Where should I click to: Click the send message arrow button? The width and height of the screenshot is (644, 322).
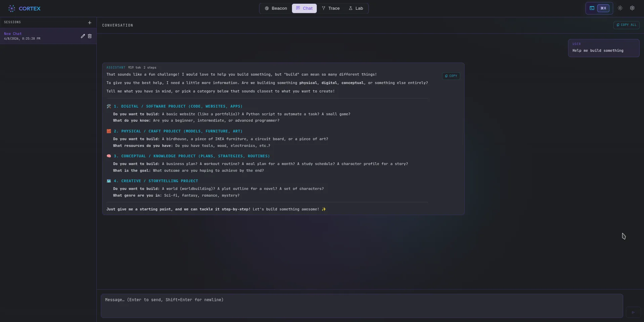pyautogui.click(x=633, y=312)
